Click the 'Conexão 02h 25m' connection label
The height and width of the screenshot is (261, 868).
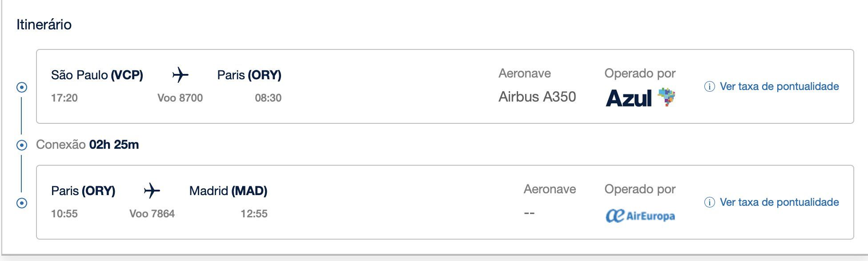[x=88, y=145]
